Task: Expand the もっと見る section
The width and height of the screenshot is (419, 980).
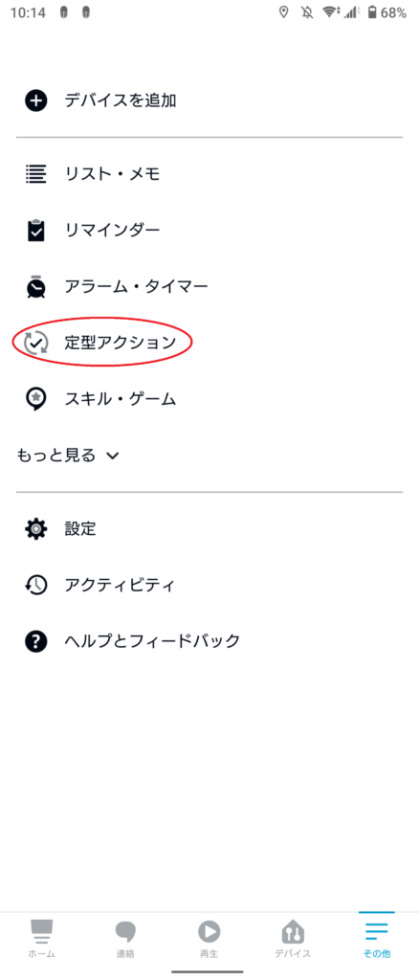Action: coord(67,455)
